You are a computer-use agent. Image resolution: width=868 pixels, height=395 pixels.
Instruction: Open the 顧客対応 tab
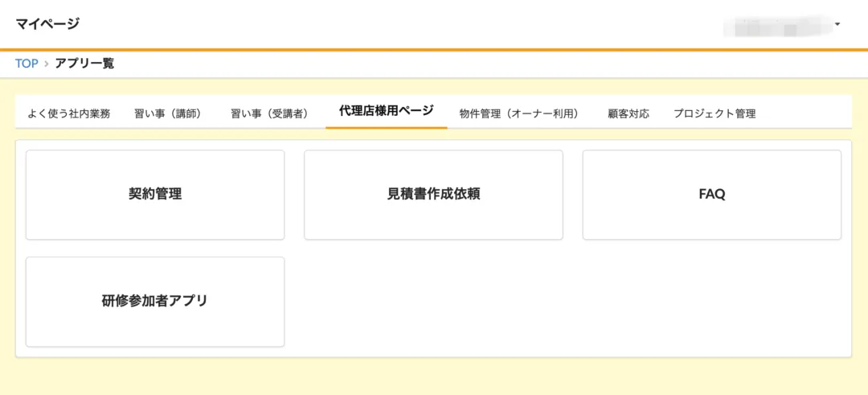[x=628, y=113]
